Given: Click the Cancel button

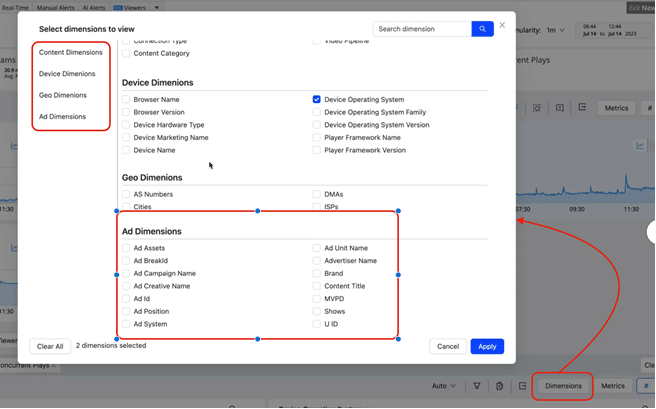Looking at the screenshot, I should 448,346.
